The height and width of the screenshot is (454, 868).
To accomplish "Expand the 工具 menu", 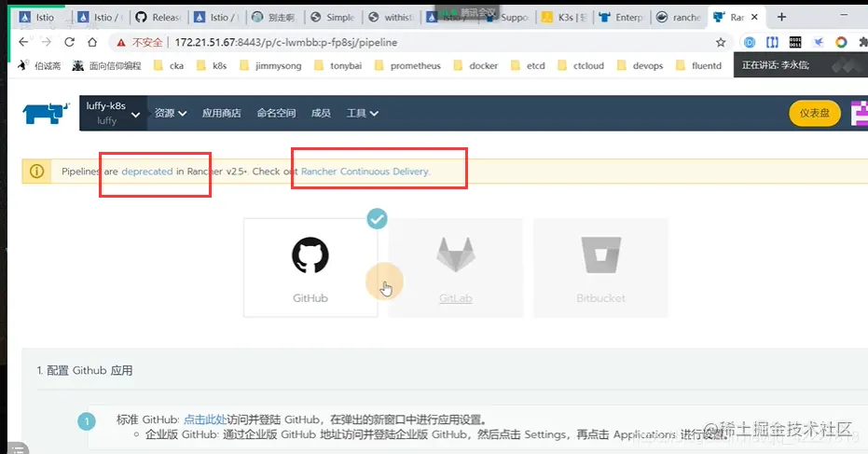I will 363,113.
